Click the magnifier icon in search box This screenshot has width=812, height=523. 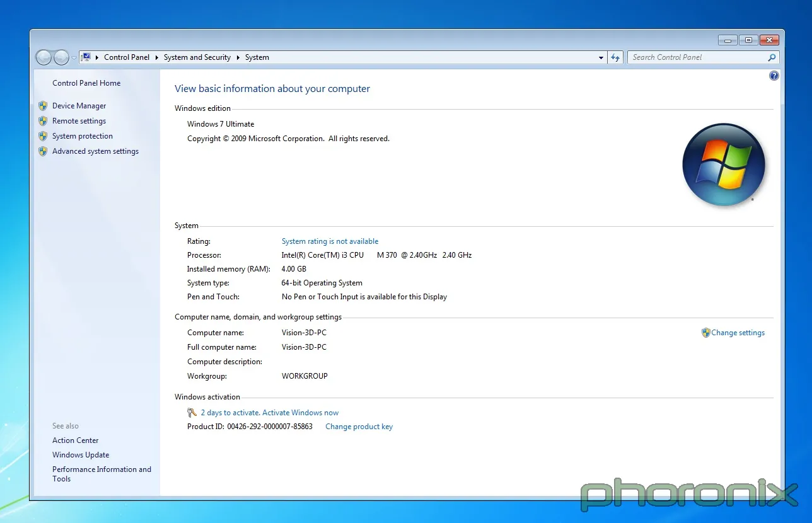click(x=772, y=57)
